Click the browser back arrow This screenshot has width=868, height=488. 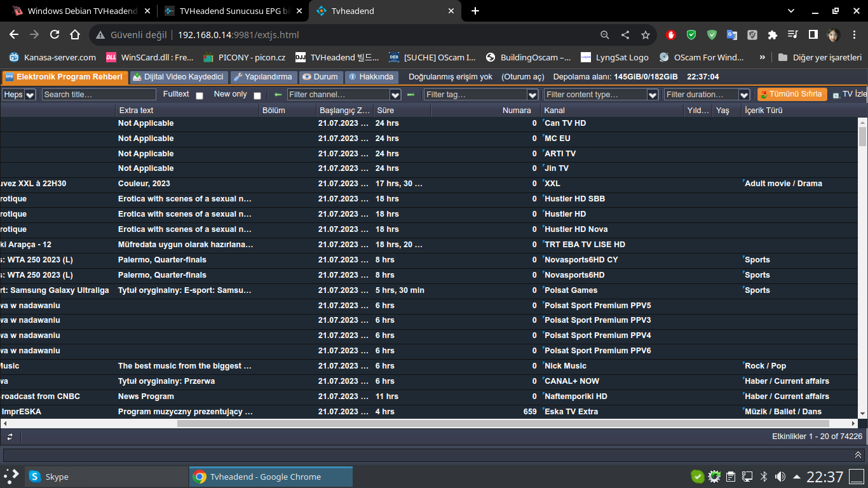tap(14, 35)
